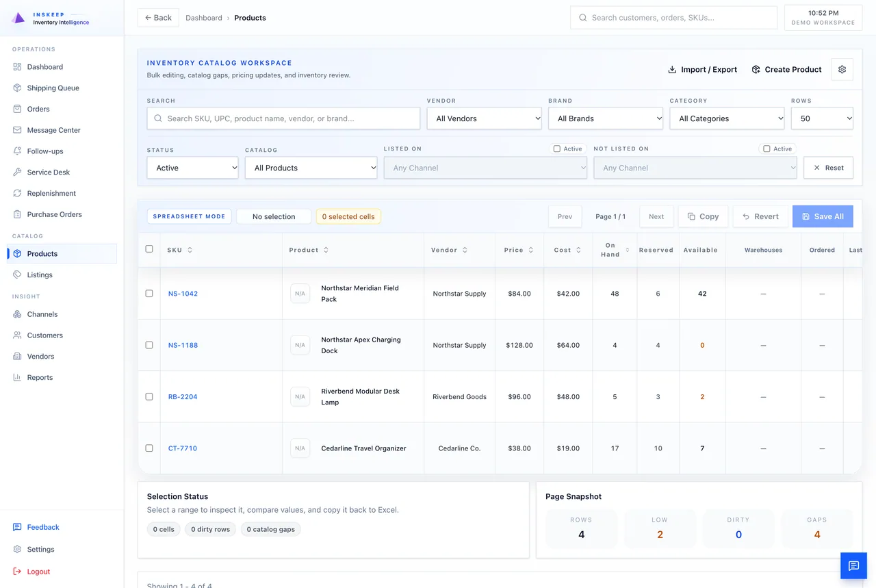Check the row checkbox for RB-2204
The width and height of the screenshot is (876, 588).
click(149, 397)
